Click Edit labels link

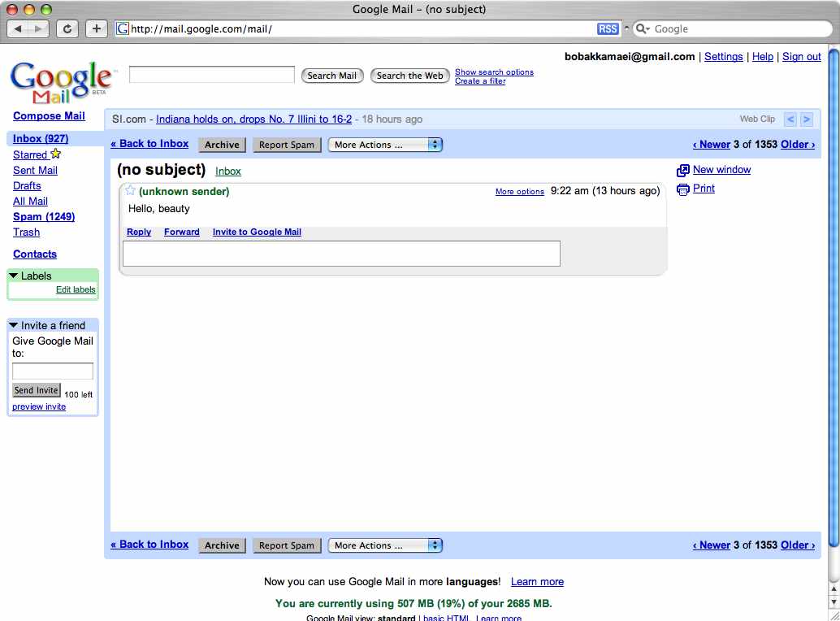(x=76, y=290)
